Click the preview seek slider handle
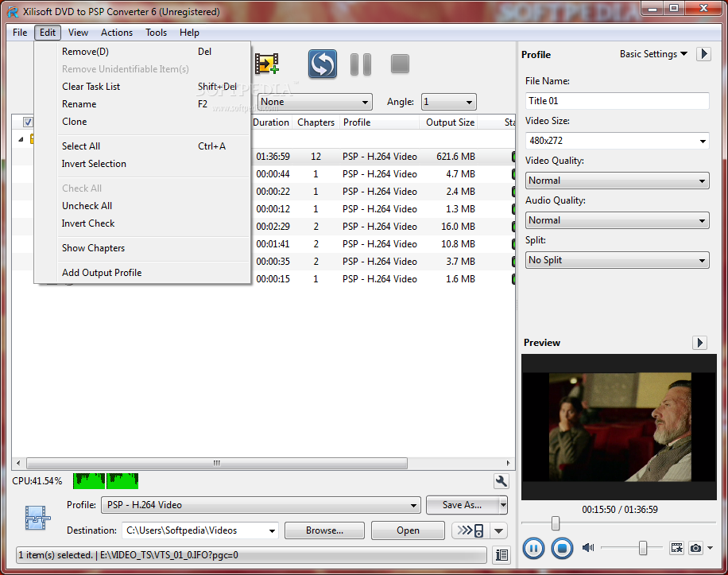This screenshot has width=728, height=575. 556,523
